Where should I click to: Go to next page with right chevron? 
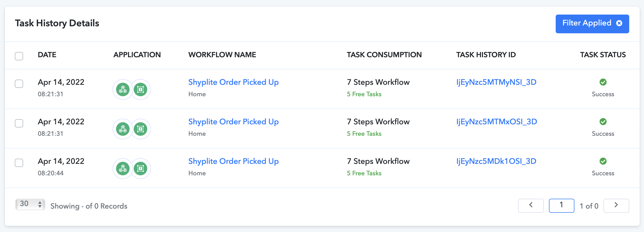(x=616, y=205)
